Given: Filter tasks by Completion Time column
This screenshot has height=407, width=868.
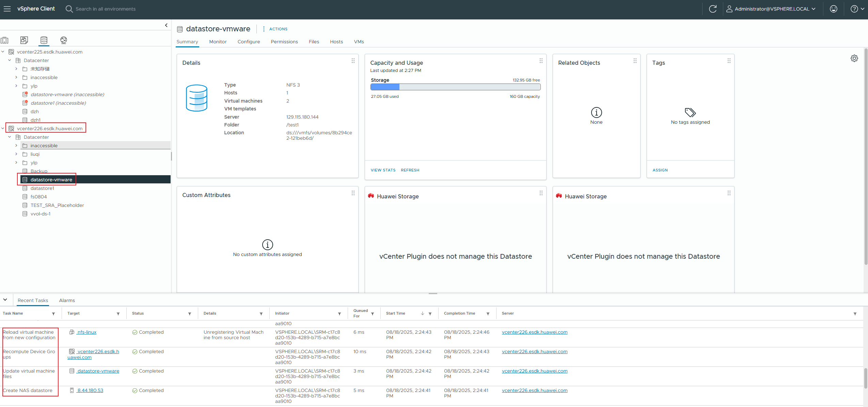Looking at the screenshot, I should coord(488,314).
